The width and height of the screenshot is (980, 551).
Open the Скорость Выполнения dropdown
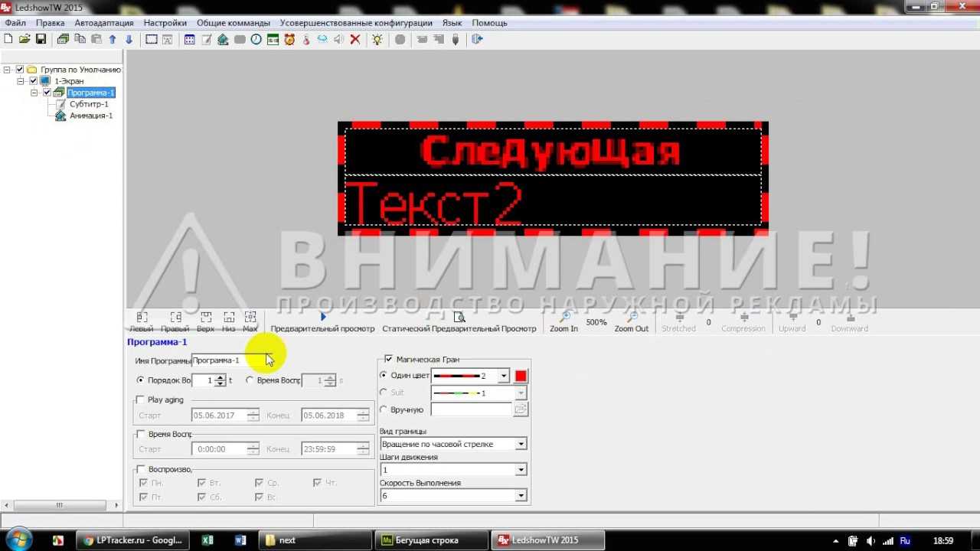coord(521,496)
